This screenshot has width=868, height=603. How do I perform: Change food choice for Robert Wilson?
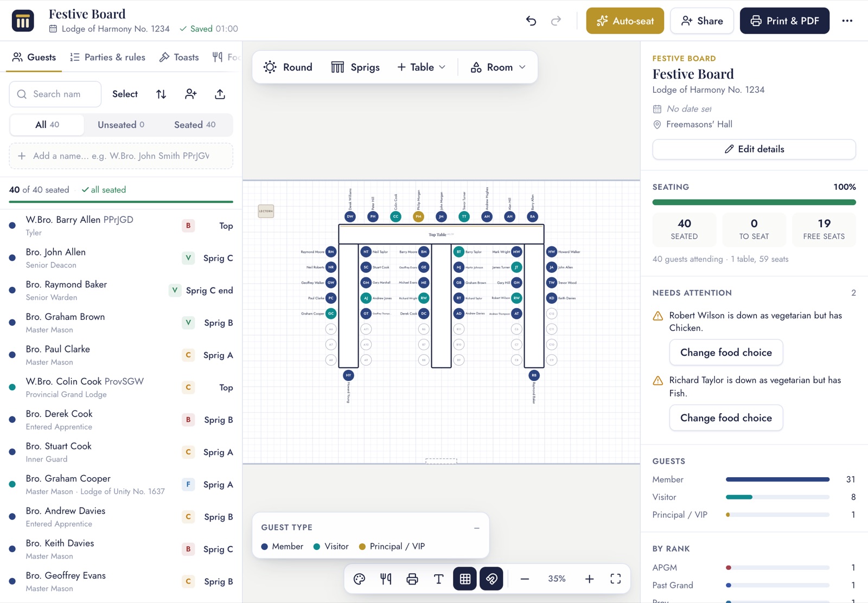(x=726, y=352)
